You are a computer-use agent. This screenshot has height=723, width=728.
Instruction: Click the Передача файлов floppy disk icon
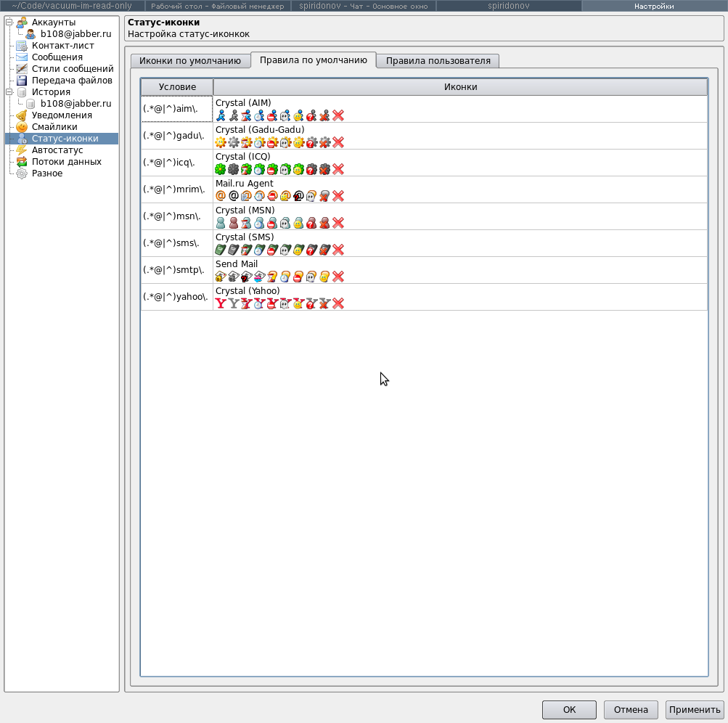(22, 81)
